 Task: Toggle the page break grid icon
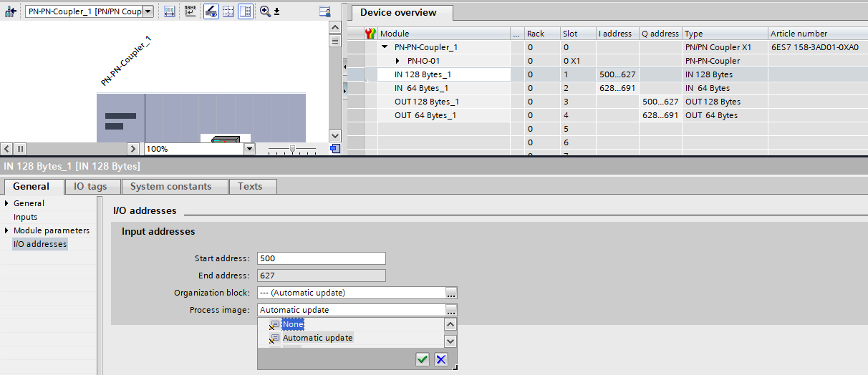(228, 11)
